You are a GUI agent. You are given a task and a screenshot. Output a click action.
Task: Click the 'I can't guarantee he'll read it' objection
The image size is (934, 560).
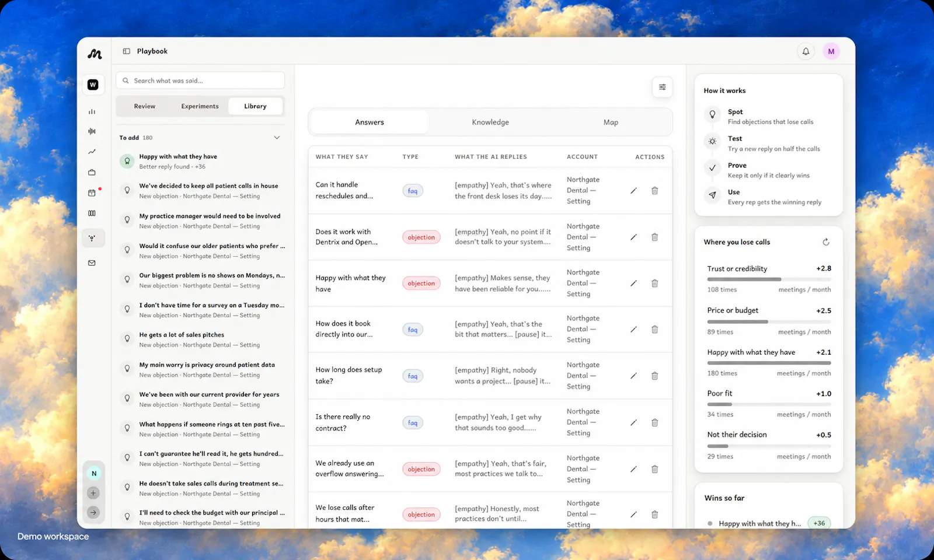pyautogui.click(x=202, y=459)
